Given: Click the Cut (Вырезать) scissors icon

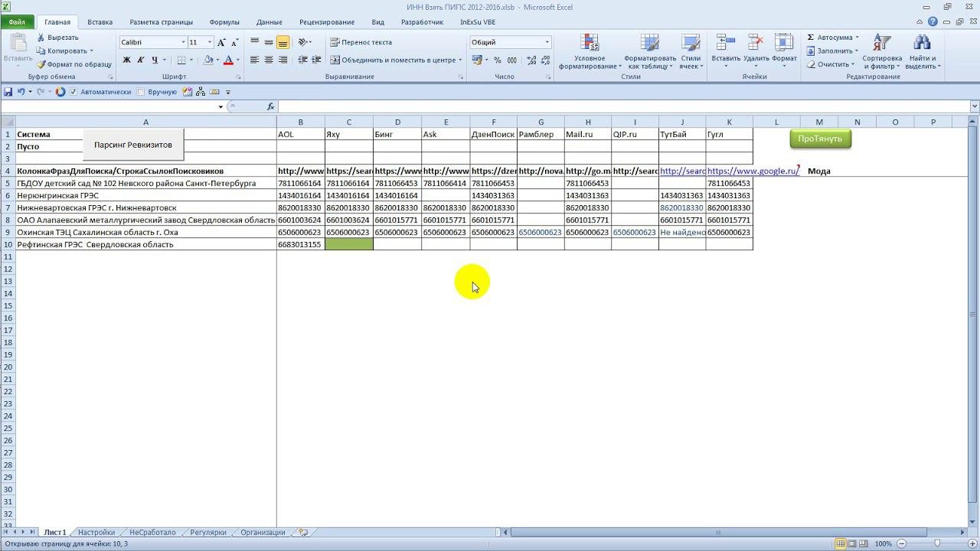Looking at the screenshot, I should point(41,37).
